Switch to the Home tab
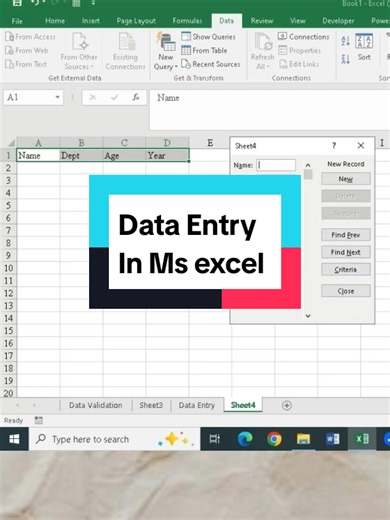 (x=55, y=21)
